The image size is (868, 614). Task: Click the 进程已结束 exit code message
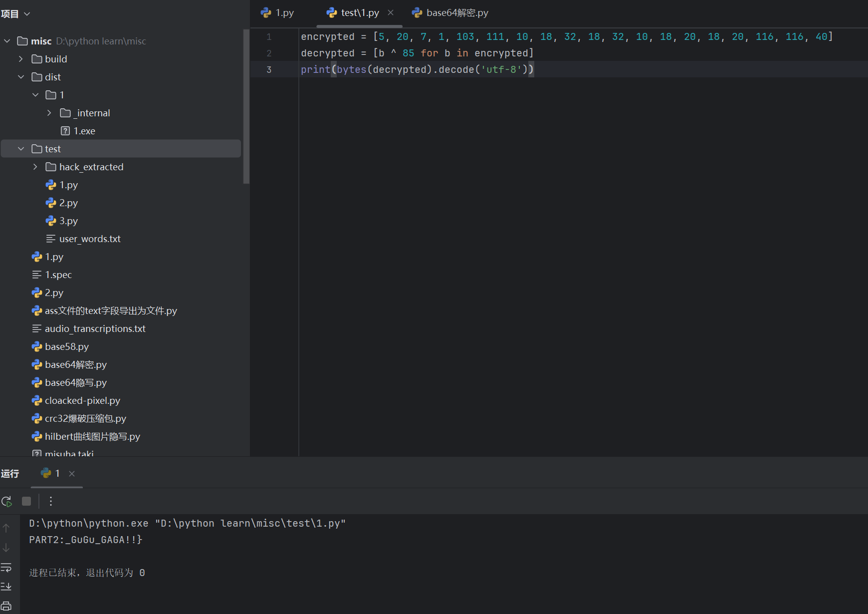point(87,573)
